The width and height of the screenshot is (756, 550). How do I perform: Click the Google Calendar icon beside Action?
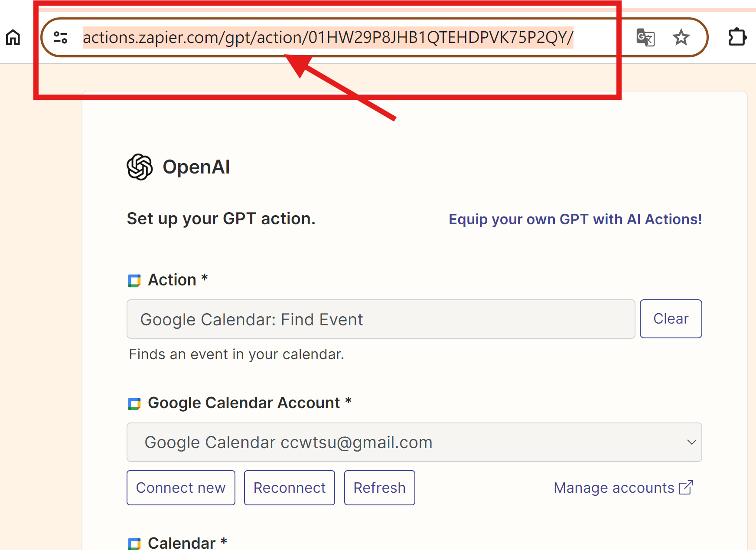point(134,281)
